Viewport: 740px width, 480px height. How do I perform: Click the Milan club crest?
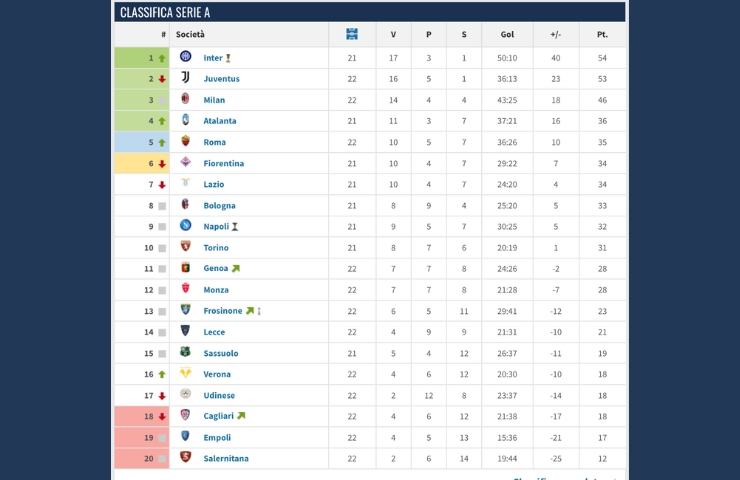[x=185, y=99]
